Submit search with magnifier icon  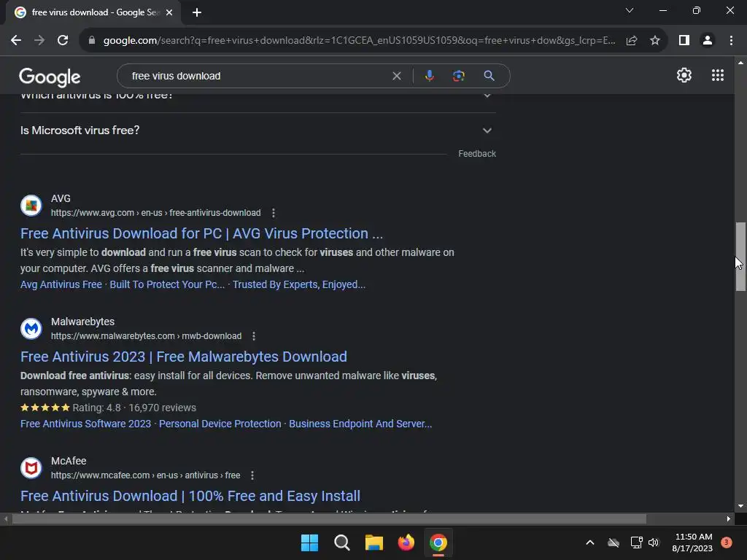coord(489,76)
